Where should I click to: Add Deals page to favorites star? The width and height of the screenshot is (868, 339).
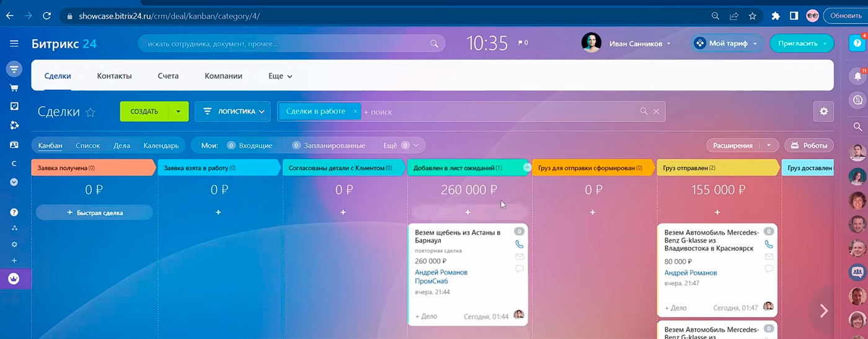pos(91,112)
